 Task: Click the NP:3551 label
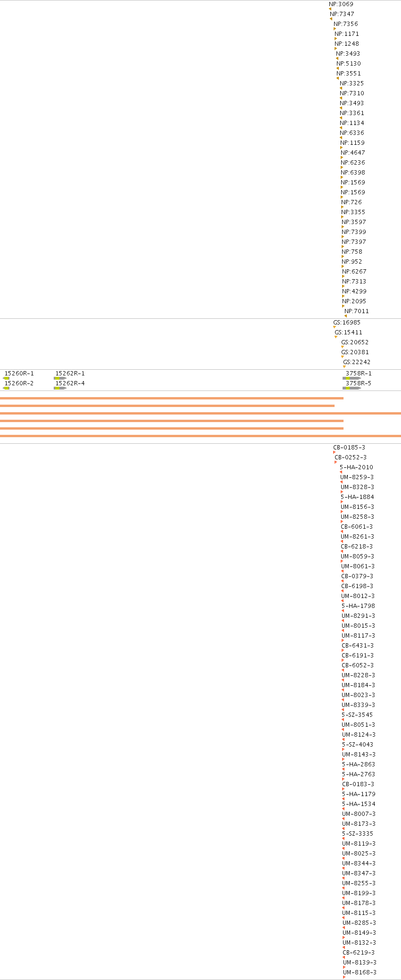(x=349, y=74)
